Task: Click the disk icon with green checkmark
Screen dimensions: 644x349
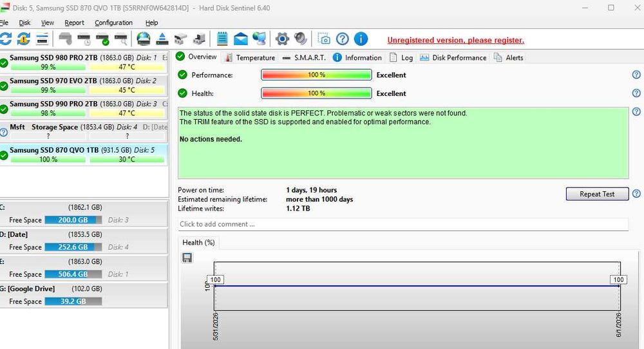Action: tap(102, 39)
